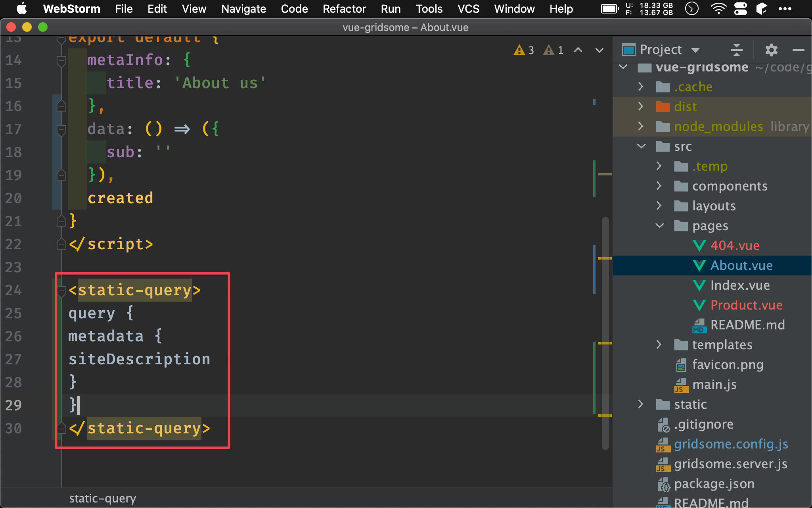This screenshot has width=812, height=508.
Task: Click the battery status icon
Action: pos(610,9)
